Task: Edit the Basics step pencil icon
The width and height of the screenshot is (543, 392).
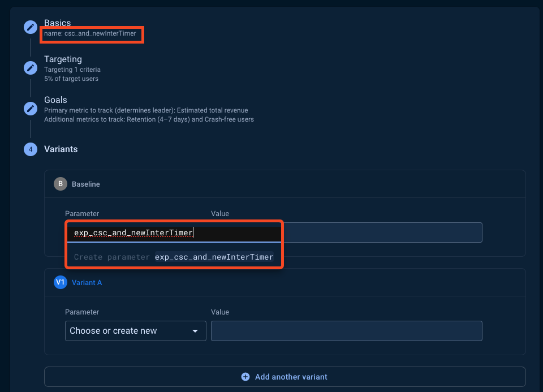Action: tap(31, 27)
